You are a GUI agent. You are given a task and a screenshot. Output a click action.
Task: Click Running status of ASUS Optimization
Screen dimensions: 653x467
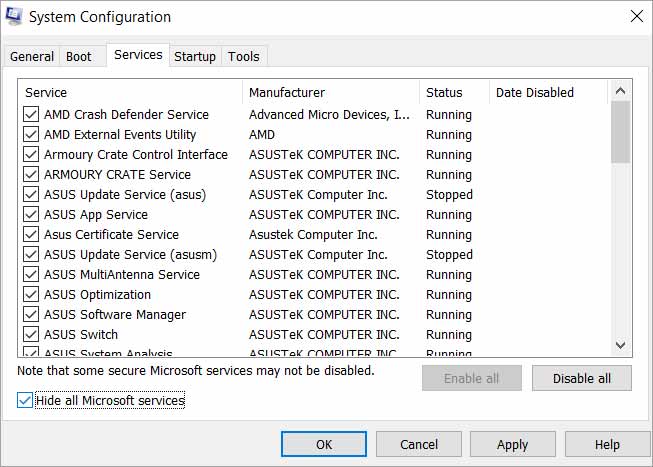click(449, 295)
